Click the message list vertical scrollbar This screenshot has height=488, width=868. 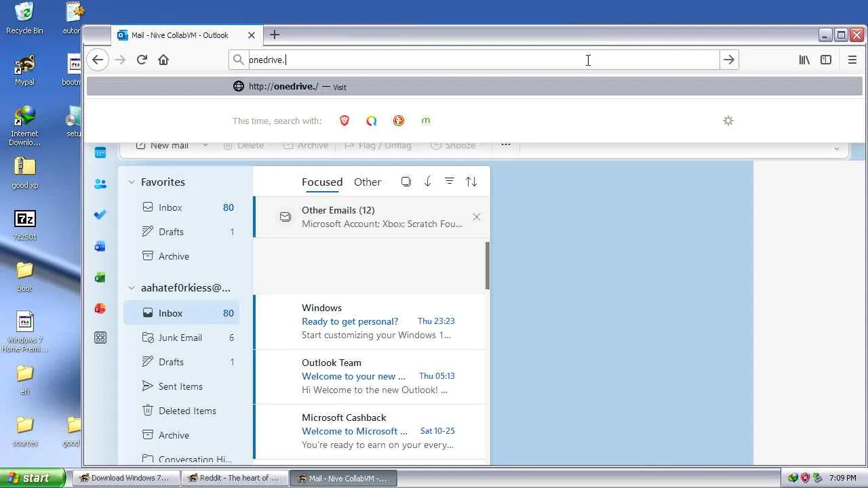tap(487, 266)
